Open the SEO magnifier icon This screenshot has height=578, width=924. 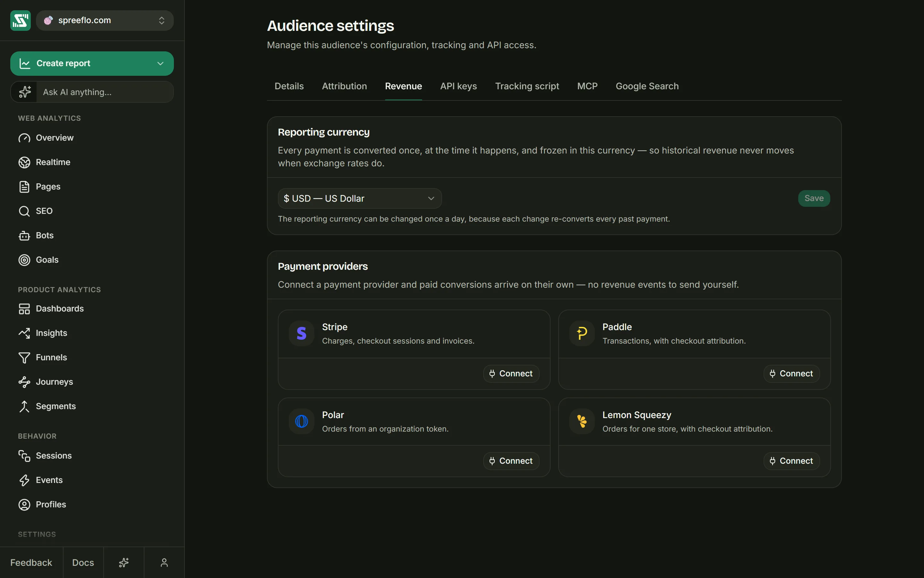(x=24, y=211)
